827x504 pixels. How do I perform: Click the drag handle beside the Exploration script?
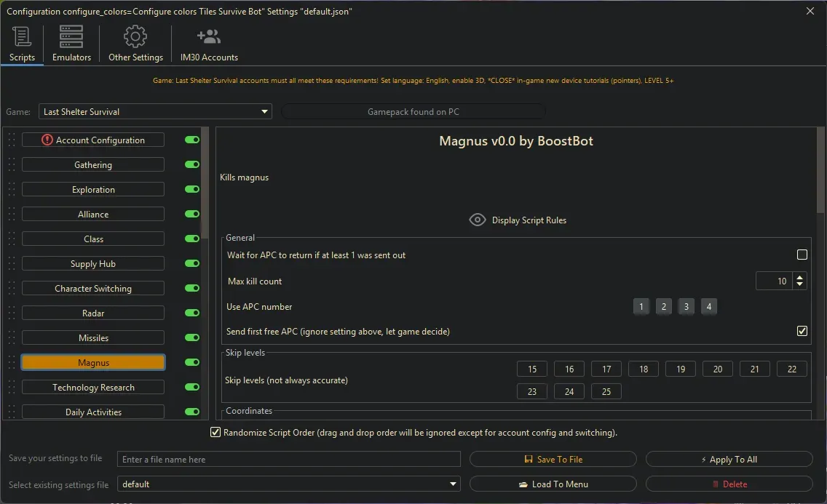(12, 190)
